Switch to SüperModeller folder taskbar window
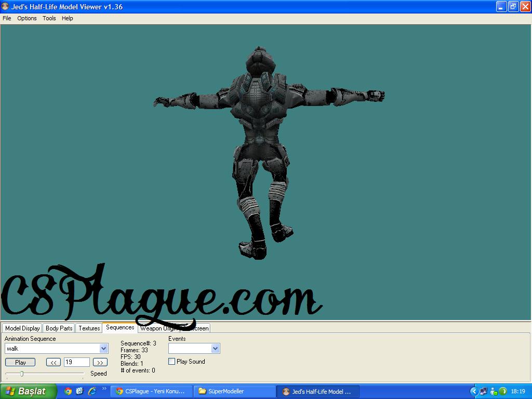Image resolution: width=532 pixels, height=399 pixels. tap(235, 391)
